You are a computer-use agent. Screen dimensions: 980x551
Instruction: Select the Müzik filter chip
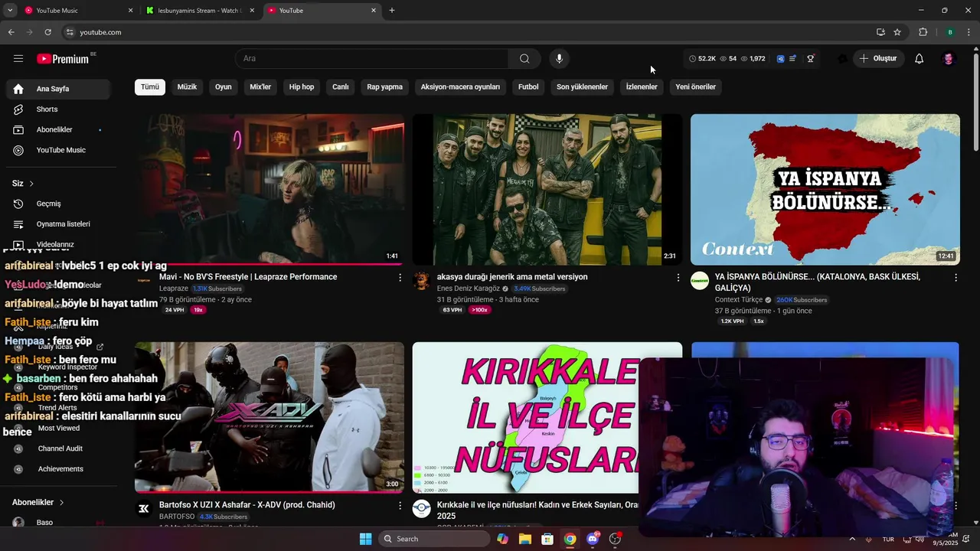point(188,86)
